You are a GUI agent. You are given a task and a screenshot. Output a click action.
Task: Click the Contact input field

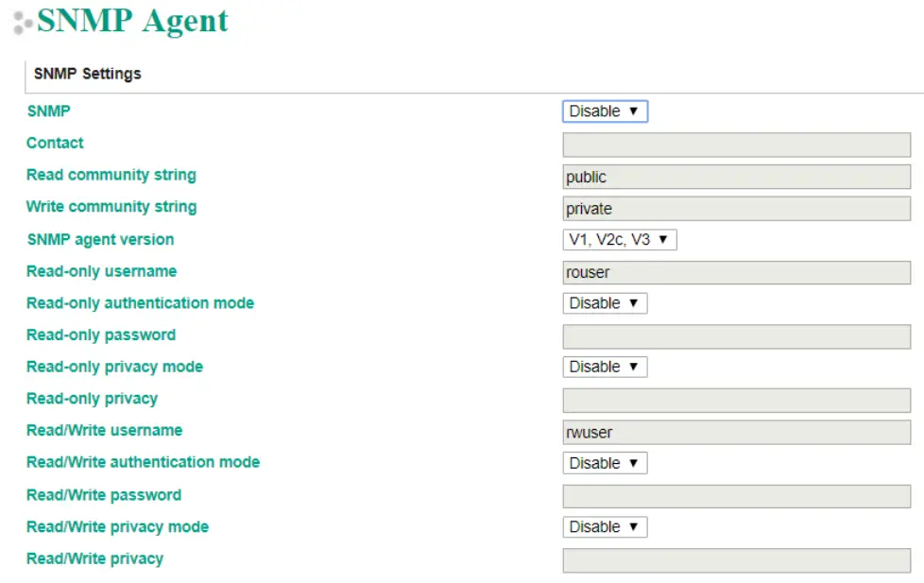coord(736,145)
